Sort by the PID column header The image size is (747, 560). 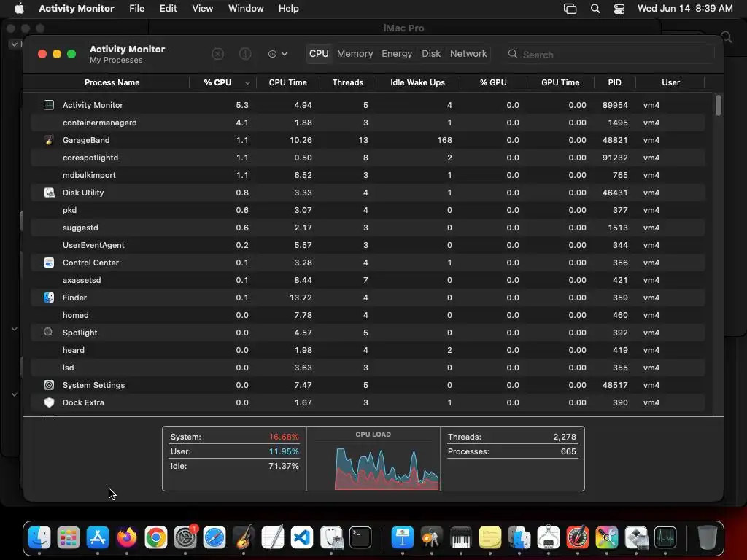(614, 82)
